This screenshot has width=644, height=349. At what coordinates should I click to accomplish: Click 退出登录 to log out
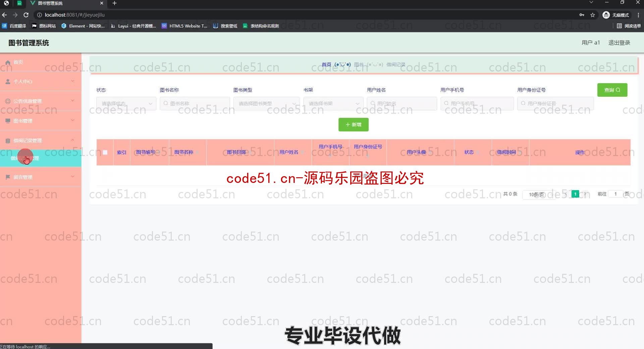click(619, 43)
